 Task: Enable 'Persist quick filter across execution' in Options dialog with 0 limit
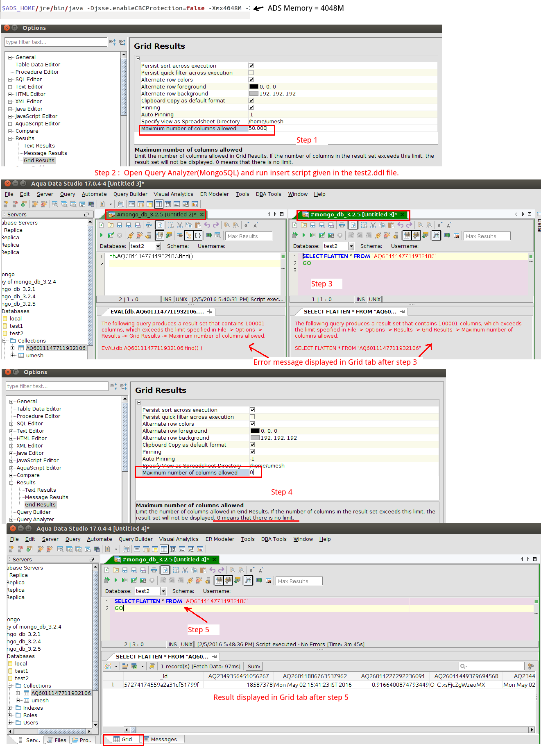(252, 417)
